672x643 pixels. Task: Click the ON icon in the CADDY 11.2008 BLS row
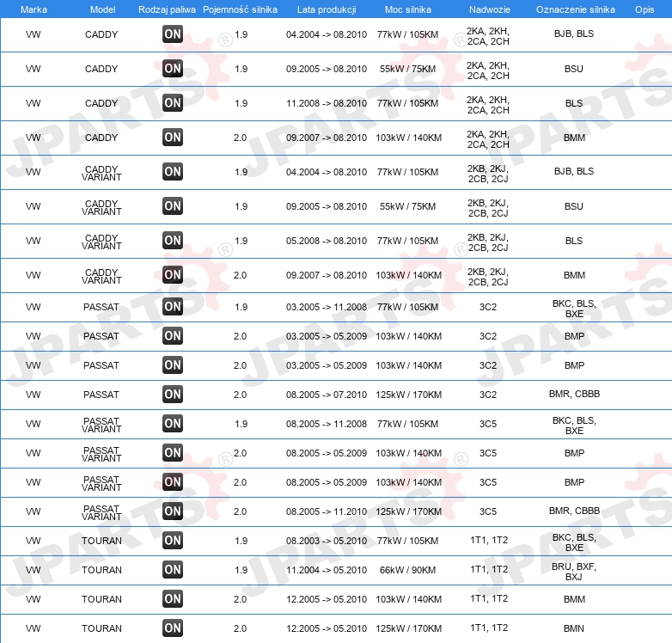click(x=173, y=103)
